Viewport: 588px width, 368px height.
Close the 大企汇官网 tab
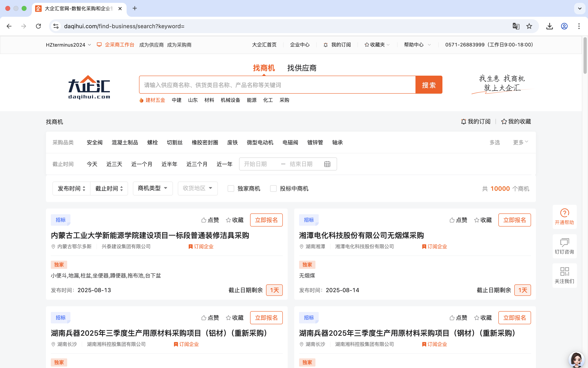click(x=120, y=9)
